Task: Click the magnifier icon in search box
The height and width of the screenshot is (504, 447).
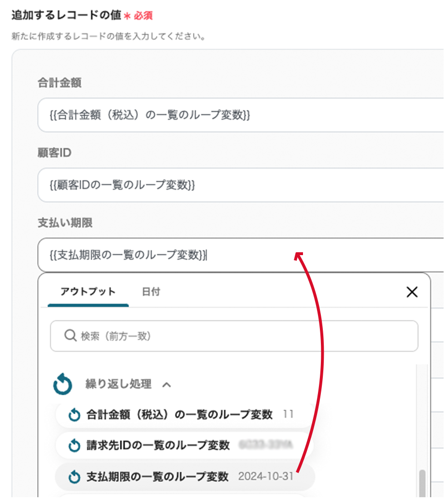Action: [70, 335]
